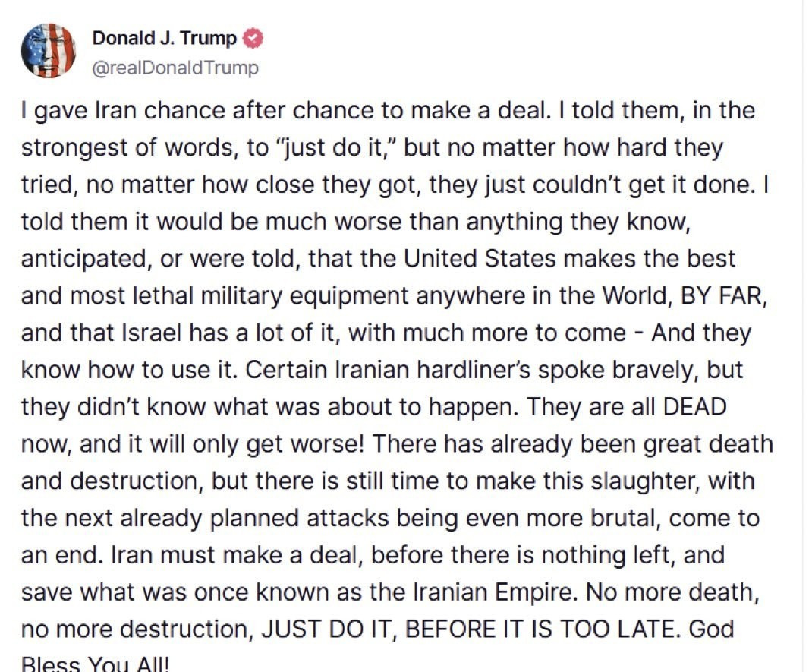The width and height of the screenshot is (812, 672).
Task: Click the partially cut "Bless You All!" line
Action: 95,664
